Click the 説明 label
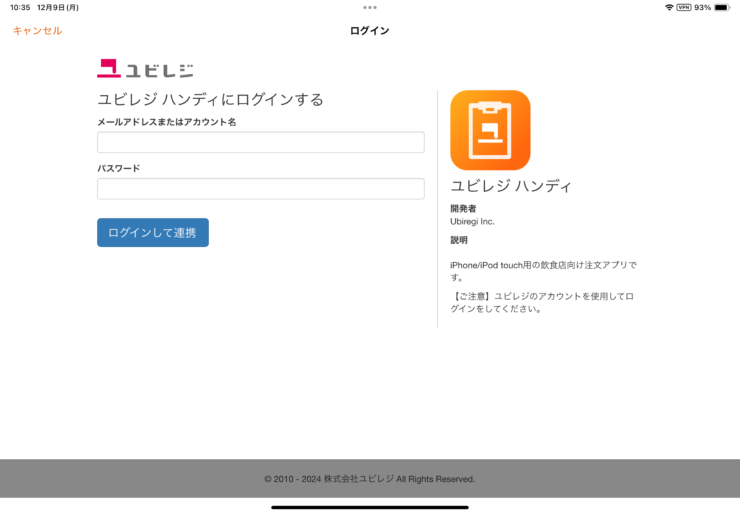The height and width of the screenshot is (514, 740). (459, 240)
